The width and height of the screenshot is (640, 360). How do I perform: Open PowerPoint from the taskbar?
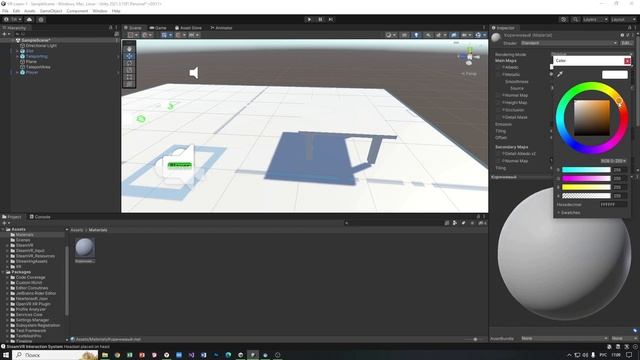[x=142, y=355]
